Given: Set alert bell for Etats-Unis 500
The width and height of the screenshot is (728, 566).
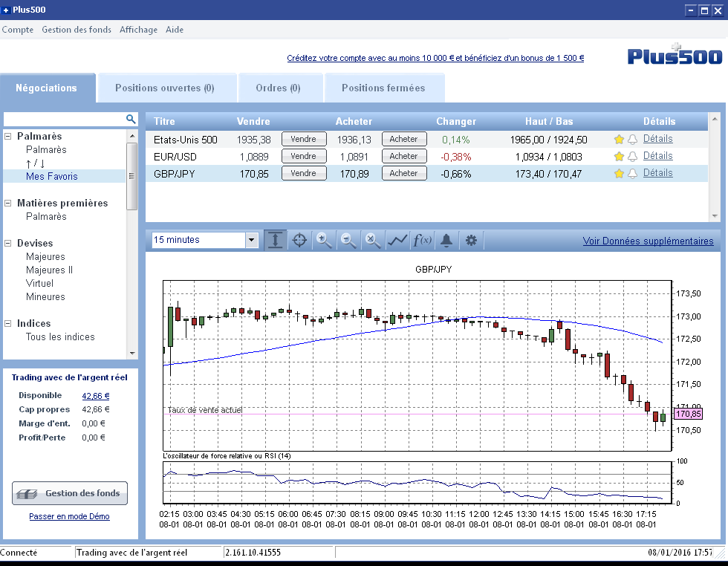Looking at the screenshot, I should click(x=632, y=140).
